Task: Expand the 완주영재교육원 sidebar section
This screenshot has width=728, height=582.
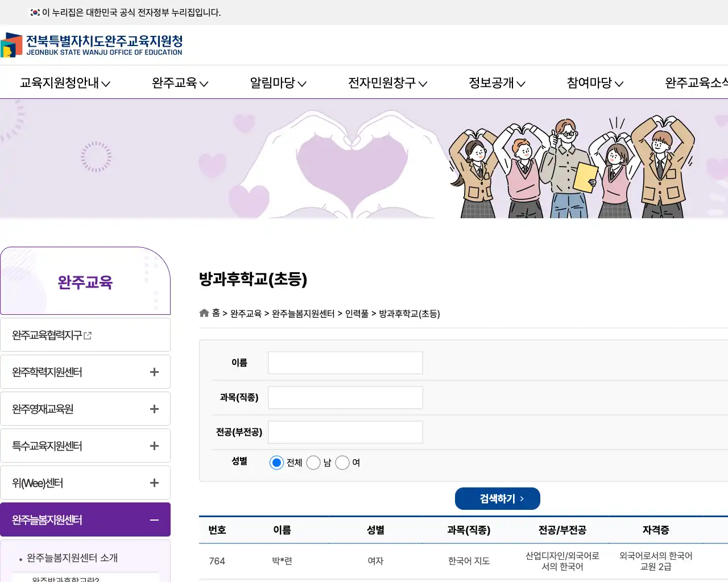Action: pos(154,409)
